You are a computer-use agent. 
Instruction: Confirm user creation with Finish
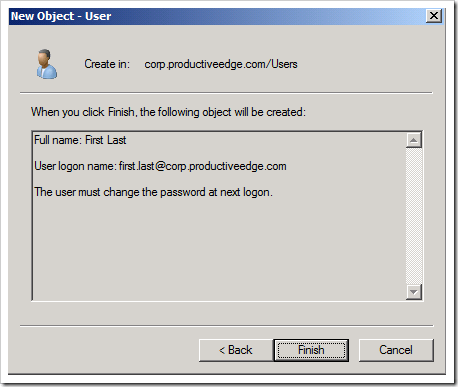[311, 350]
